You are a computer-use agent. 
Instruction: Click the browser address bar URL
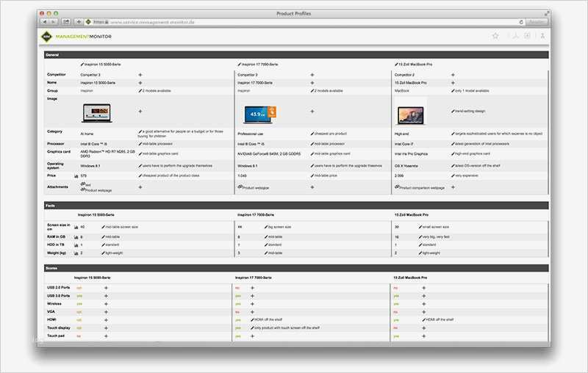(152, 22)
